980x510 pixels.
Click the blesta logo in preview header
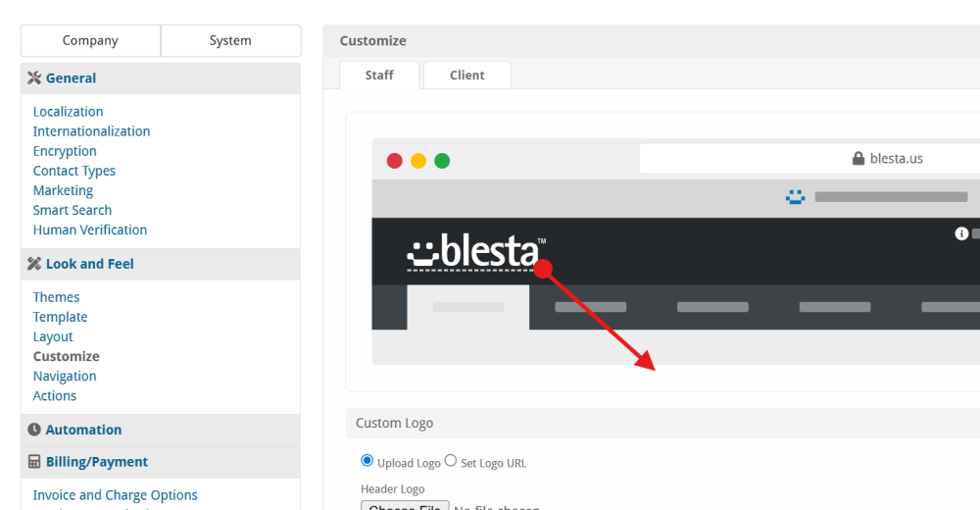click(477, 252)
